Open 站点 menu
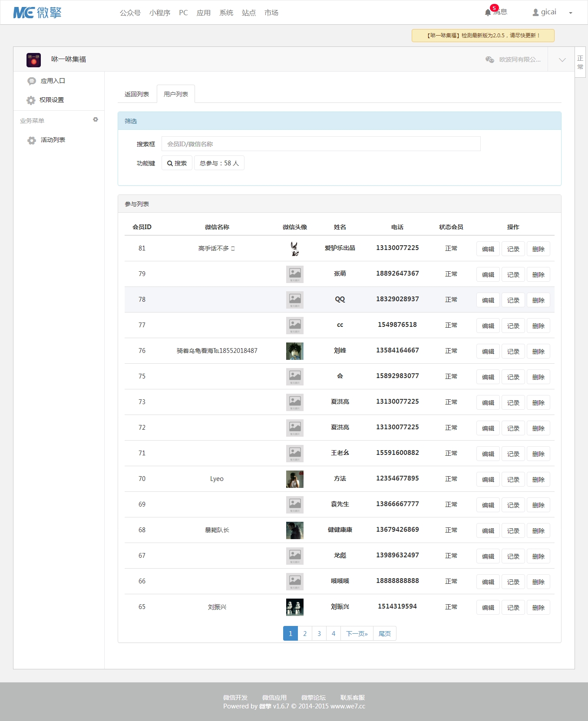The image size is (588, 721). [x=249, y=13]
